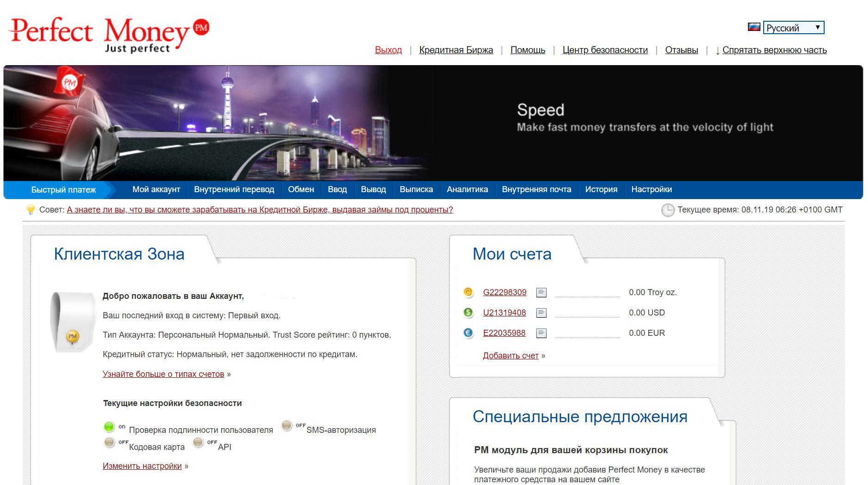This screenshot has height=485, width=868.
Task: Toggle the Кодовая карта security indicator
Action: coord(109,443)
